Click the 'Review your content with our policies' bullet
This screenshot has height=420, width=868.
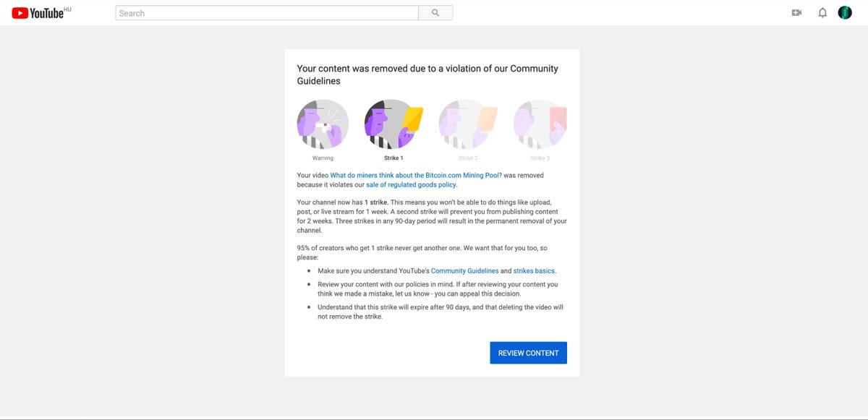click(438, 289)
